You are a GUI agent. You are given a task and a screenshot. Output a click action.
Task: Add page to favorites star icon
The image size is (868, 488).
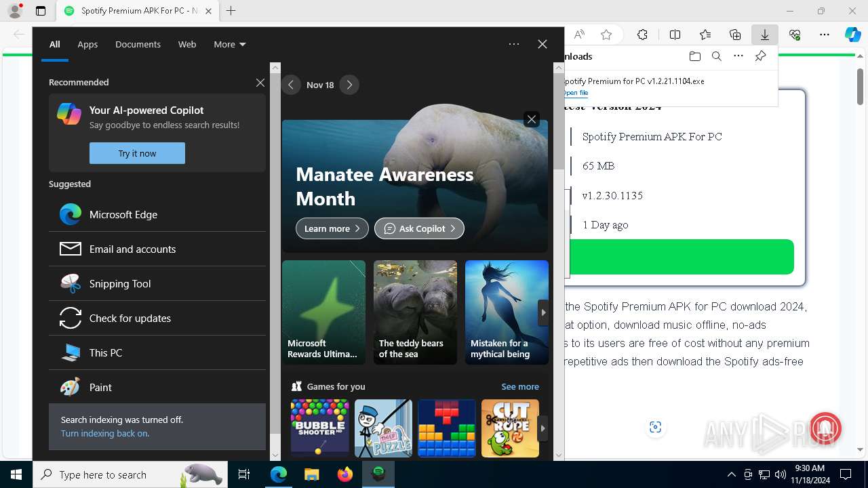click(606, 35)
